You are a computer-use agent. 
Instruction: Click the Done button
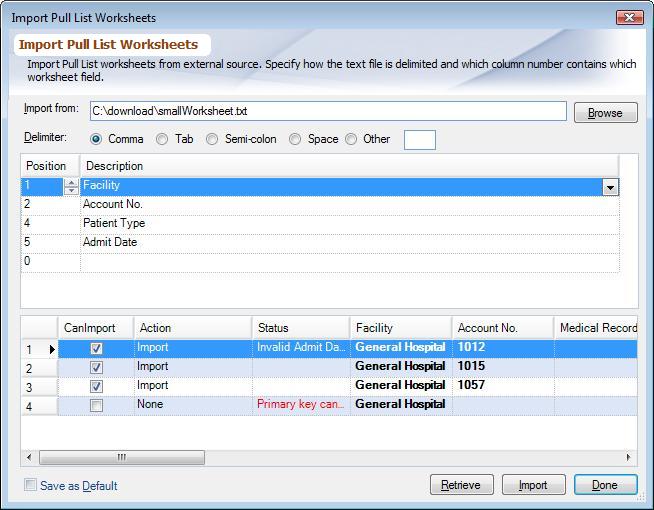[606, 485]
